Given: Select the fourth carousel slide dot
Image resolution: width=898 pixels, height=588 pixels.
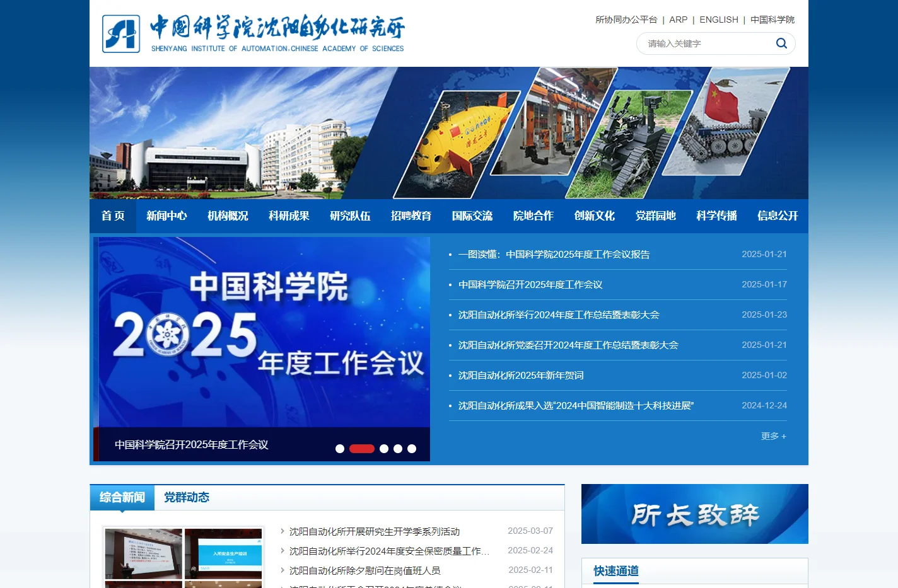Looking at the screenshot, I should [398, 449].
